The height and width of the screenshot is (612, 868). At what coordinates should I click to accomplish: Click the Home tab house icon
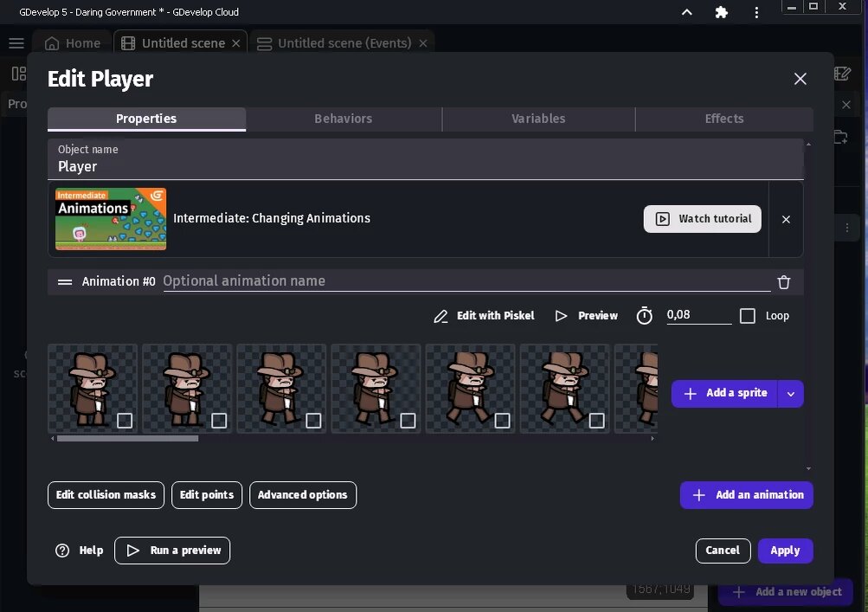51,43
